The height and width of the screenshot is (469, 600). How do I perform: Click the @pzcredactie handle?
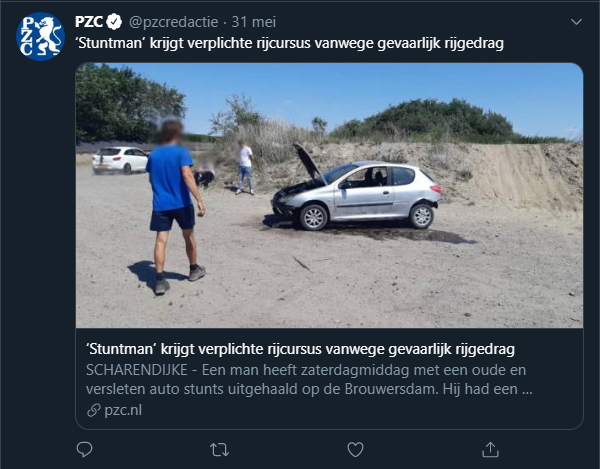(x=173, y=22)
